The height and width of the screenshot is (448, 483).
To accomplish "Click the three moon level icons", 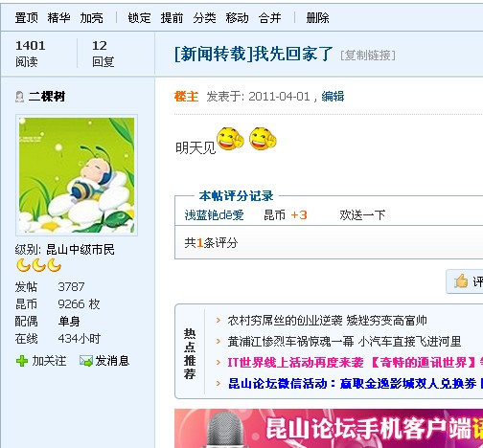I will click(38, 265).
